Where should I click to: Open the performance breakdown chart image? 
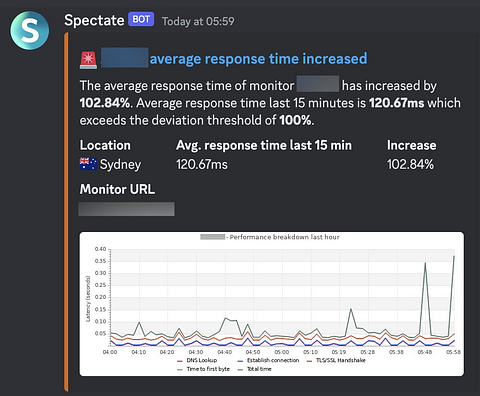pos(271,304)
